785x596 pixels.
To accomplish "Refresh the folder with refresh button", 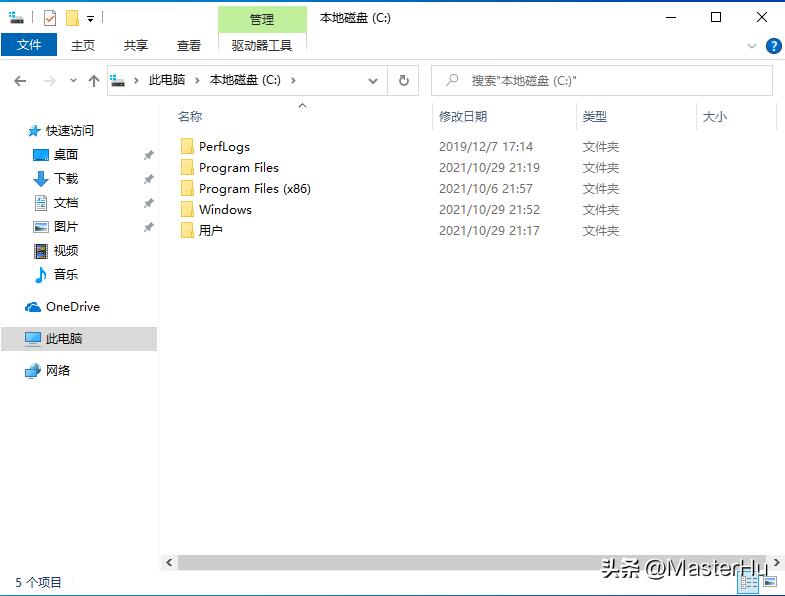I will coord(404,81).
